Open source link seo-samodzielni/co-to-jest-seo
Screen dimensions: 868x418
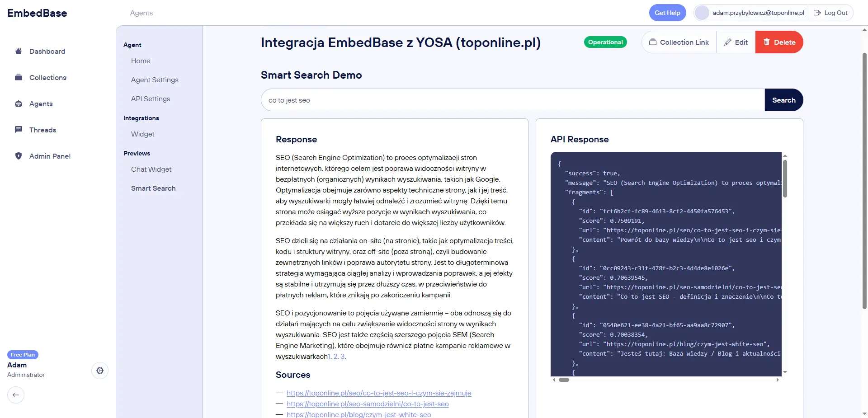click(368, 404)
